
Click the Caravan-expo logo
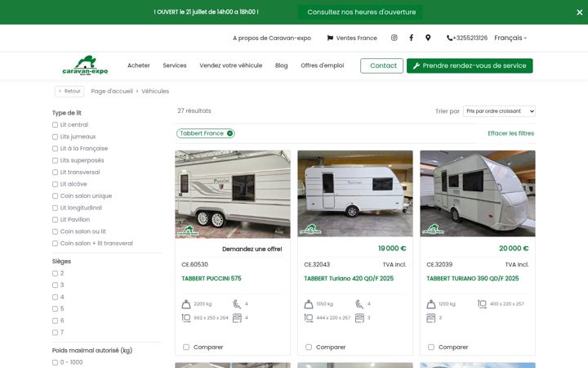pos(85,65)
